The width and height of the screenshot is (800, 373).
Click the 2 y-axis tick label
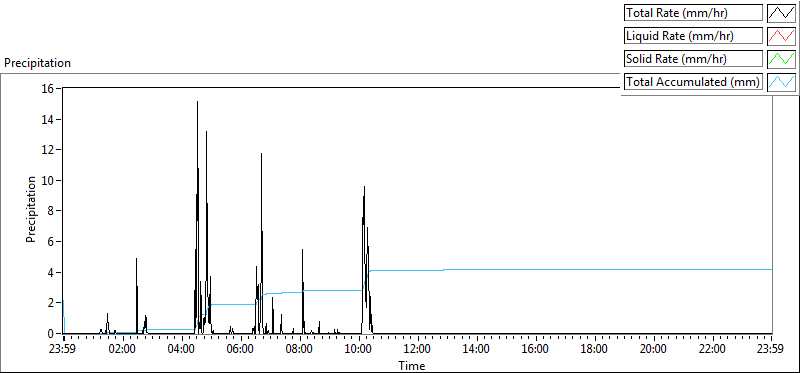click(x=52, y=303)
